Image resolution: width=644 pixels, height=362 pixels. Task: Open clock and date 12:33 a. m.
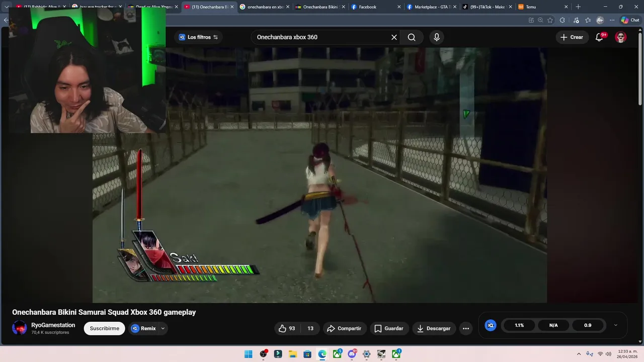pyautogui.click(x=626, y=354)
